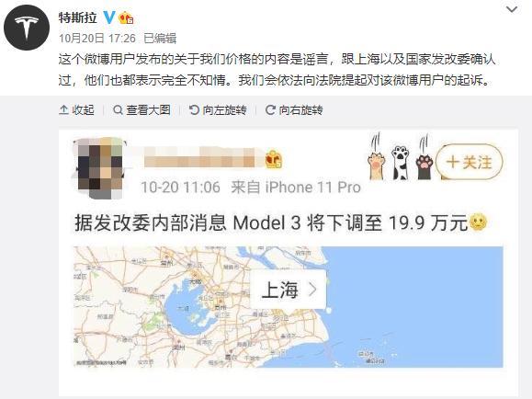Click the clockwise rotate arrow icon
532x399 pixels.
point(270,110)
